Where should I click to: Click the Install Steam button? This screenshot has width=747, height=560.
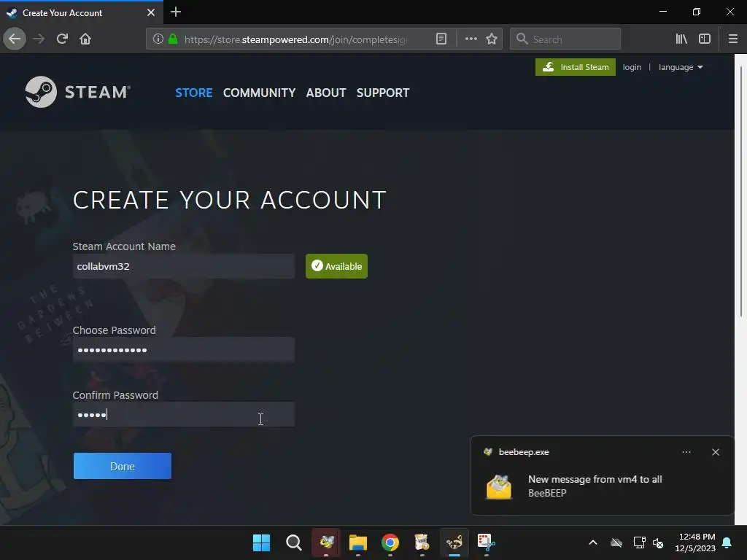(x=575, y=67)
